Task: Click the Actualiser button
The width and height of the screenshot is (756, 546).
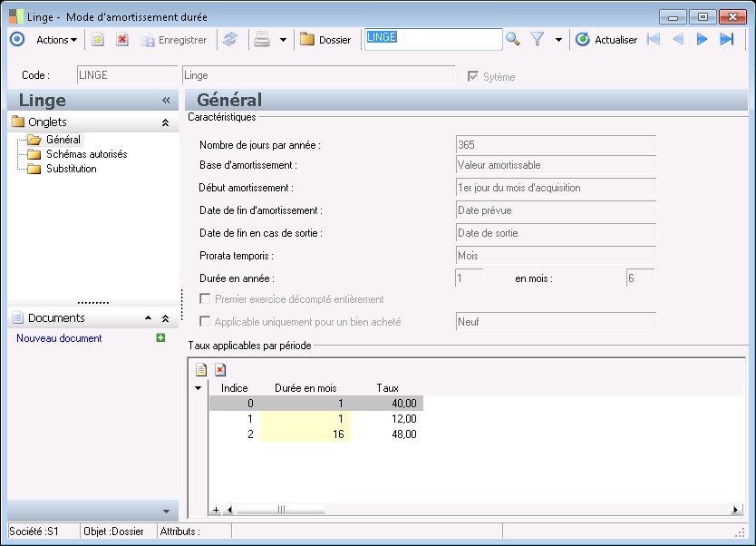Action: [x=606, y=40]
